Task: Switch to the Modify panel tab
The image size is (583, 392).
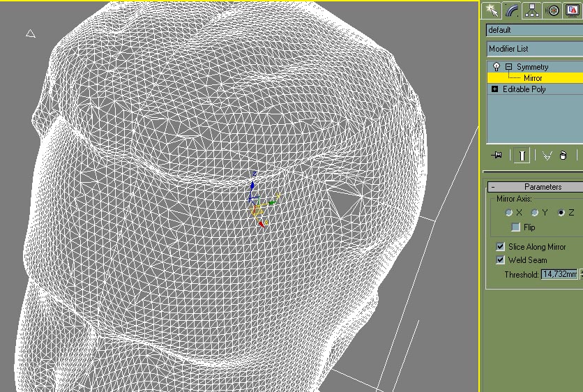Action: click(512, 10)
